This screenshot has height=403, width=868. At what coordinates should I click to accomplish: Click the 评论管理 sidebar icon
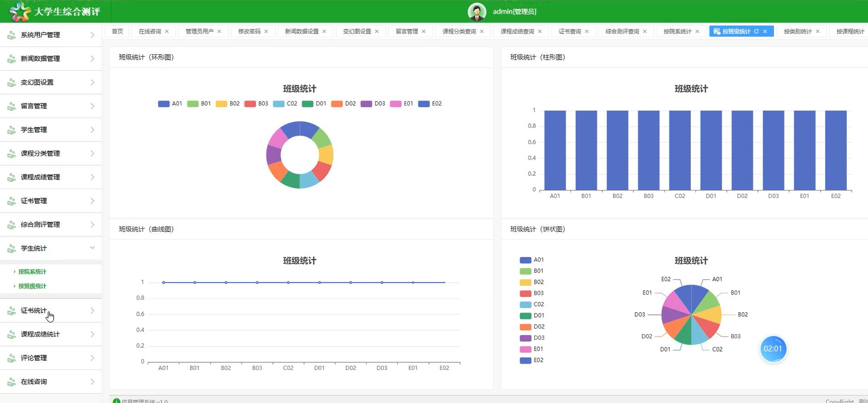coord(11,358)
